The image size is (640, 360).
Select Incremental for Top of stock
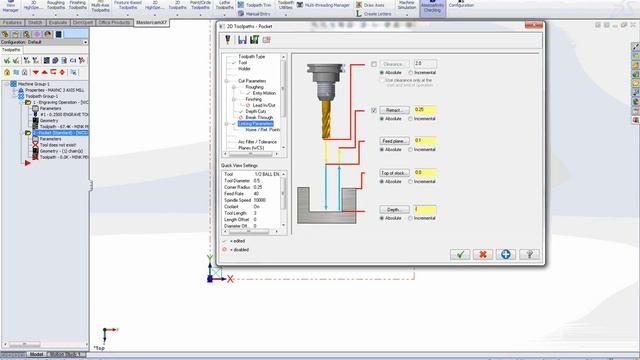point(411,182)
